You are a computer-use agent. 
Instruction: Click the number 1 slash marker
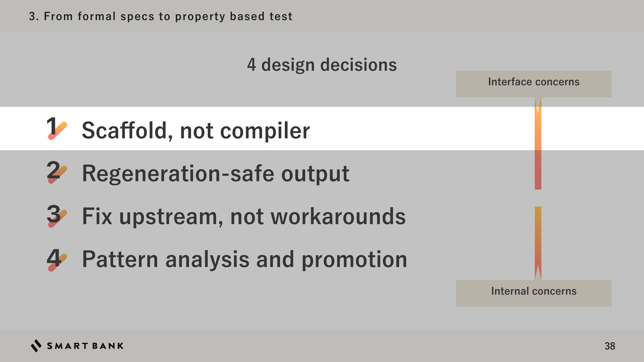click(57, 128)
